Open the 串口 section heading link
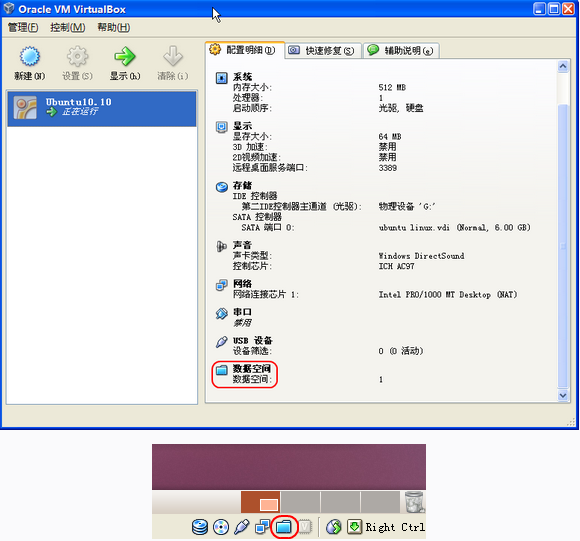 tap(242, 312)
